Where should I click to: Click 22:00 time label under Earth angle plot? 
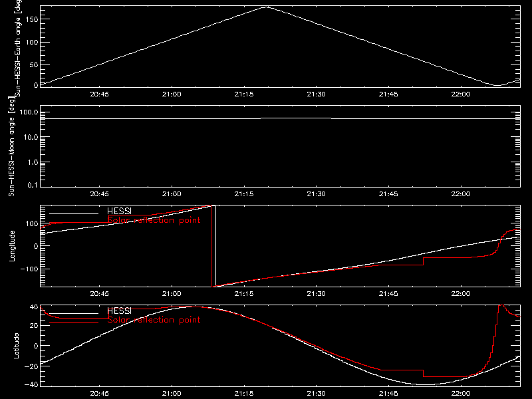(461, 94)
